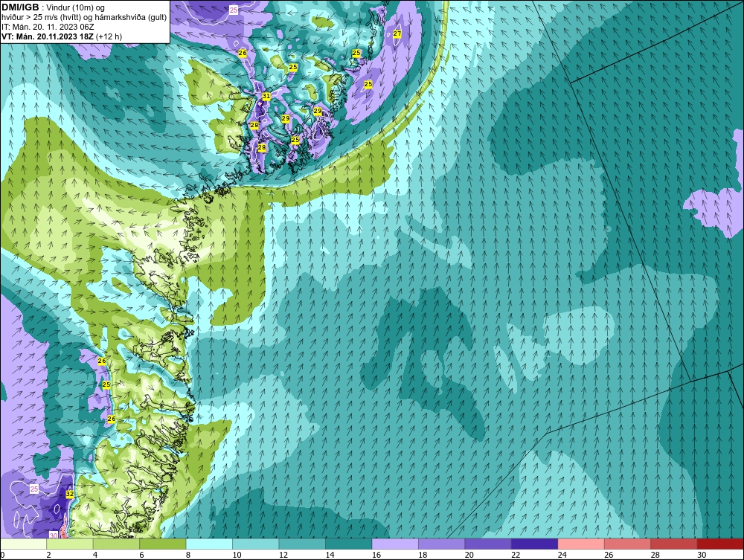Pick the 12–14 teal legend swatch
Viewport: 744px width, 560px height.
click(302, 544)
